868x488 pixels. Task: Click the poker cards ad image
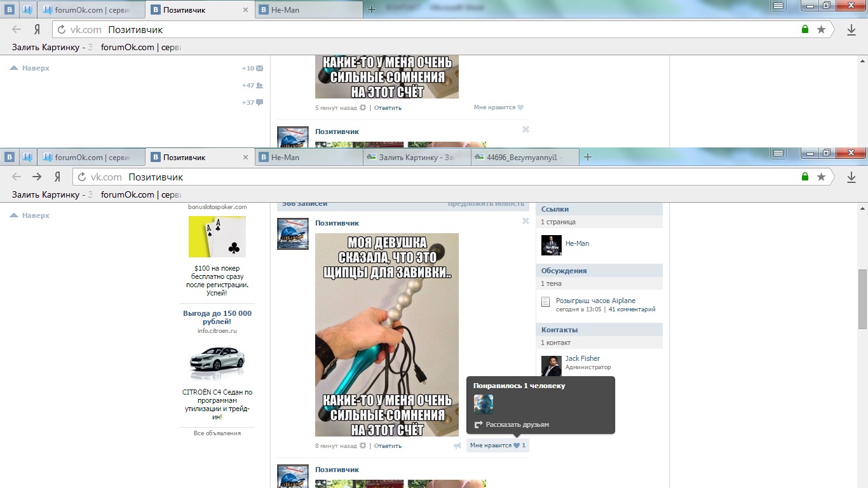tap(217, 237)
